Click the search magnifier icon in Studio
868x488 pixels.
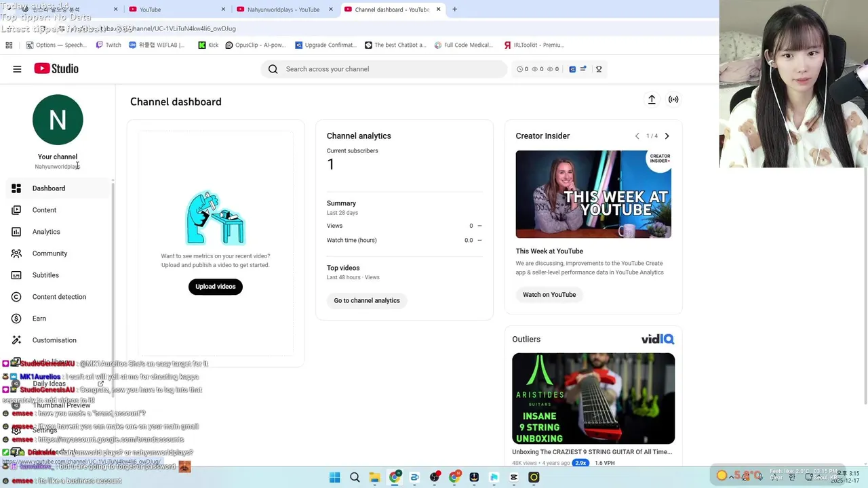273,69
